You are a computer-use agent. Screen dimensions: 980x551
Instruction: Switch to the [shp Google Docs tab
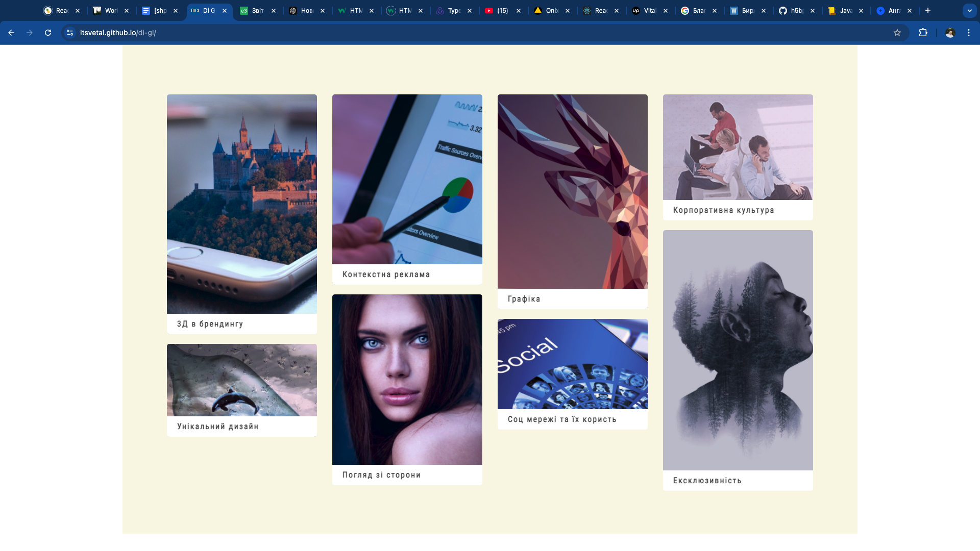(160, 10)
